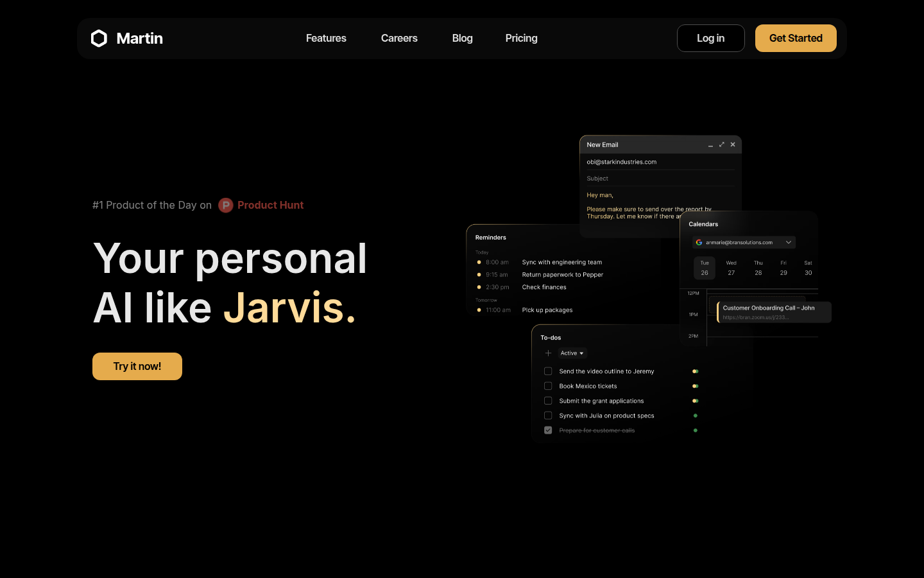Click the priority dot on 'Submit the grant applications'
Screen dimensions: 924x578
(695, 401)
